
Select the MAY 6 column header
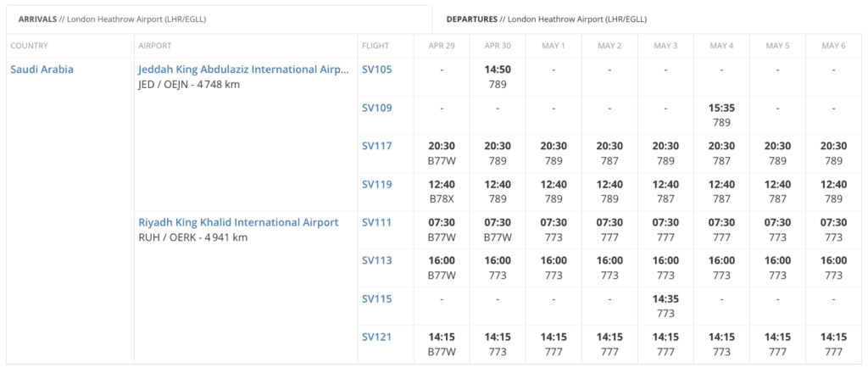833,46
